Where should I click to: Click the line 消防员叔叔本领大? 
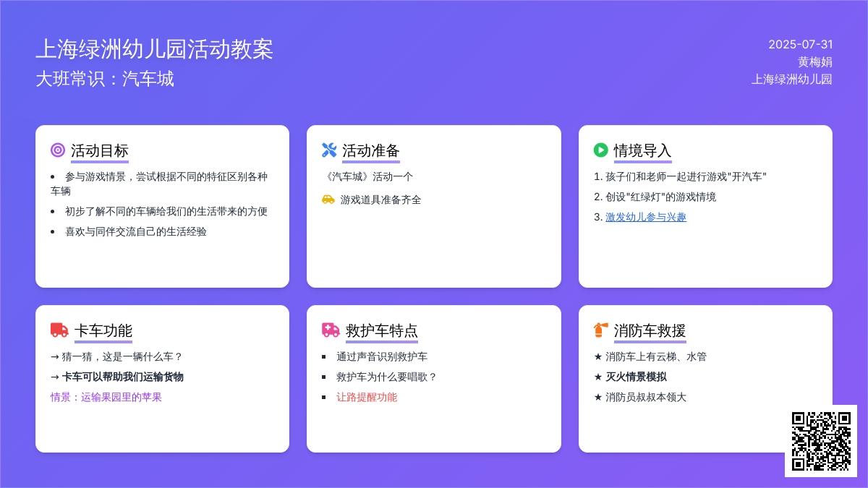pos(640,397)
